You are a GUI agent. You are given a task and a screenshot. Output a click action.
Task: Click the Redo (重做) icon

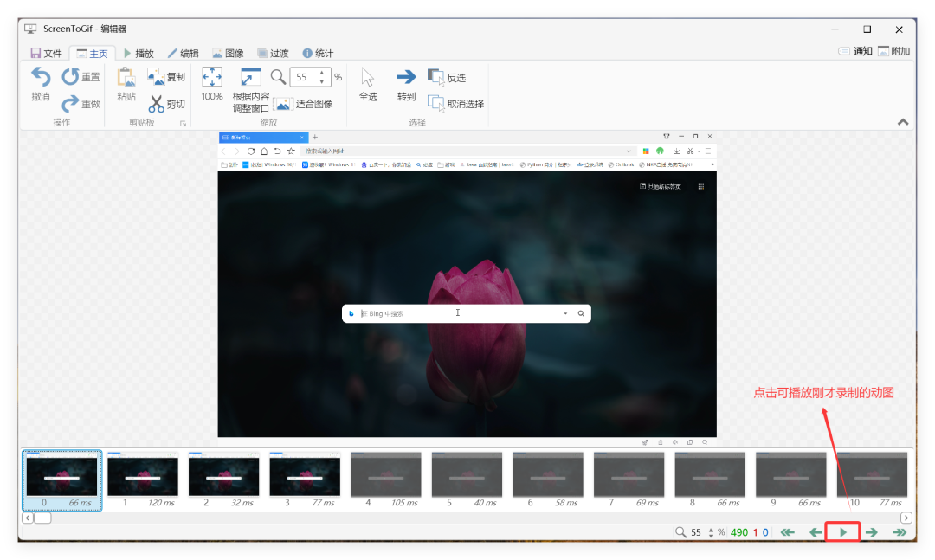coord(71,104)
